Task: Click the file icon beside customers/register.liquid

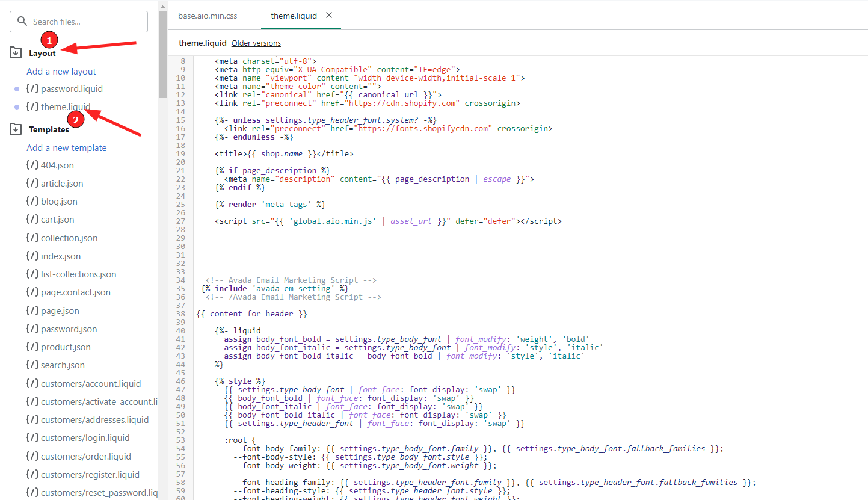Action: pyautogui.click(x=32, y=474)
